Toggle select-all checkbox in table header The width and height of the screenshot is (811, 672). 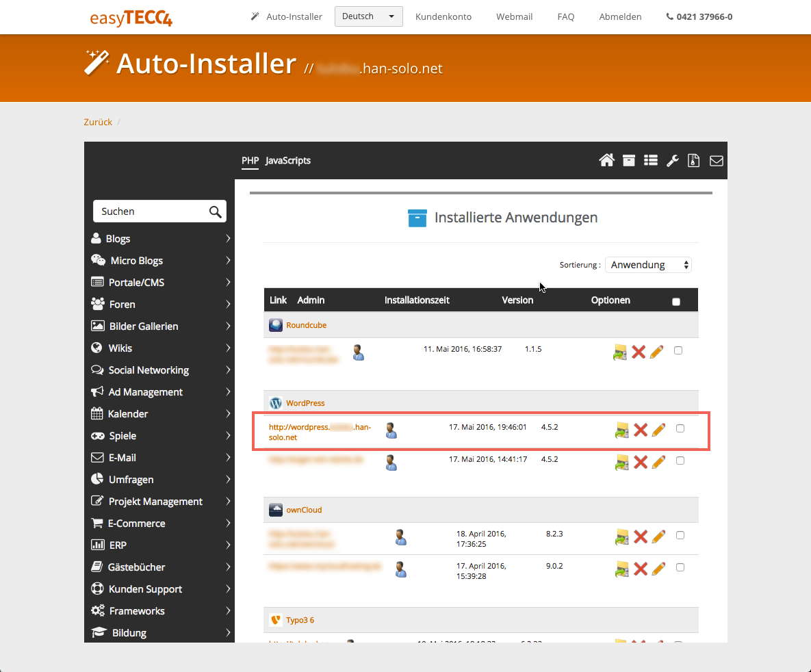pyautogui.click(x=676, y=302)
